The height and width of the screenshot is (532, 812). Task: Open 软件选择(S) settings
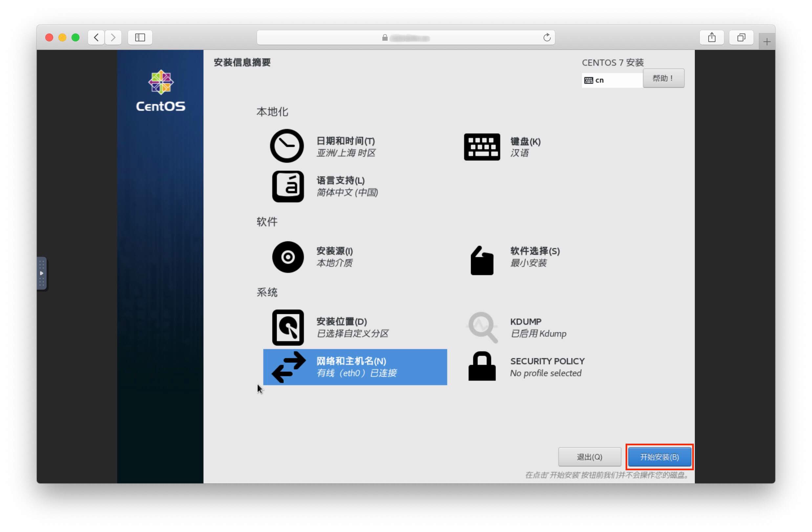535,251
